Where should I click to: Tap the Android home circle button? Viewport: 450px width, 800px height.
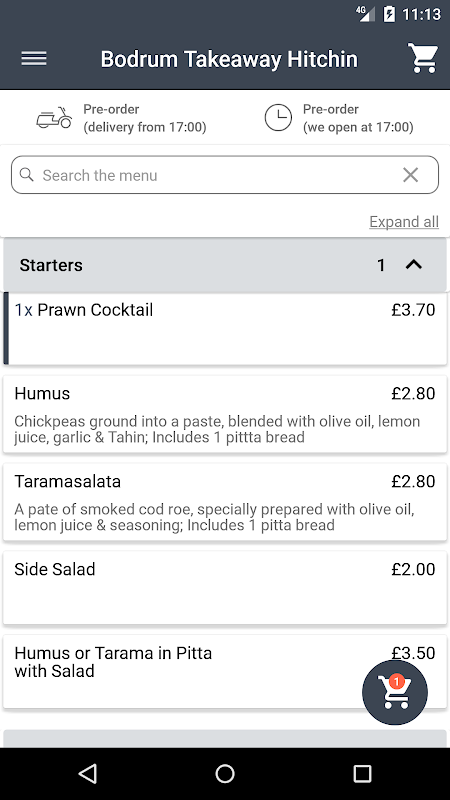[x=225, y=774]
